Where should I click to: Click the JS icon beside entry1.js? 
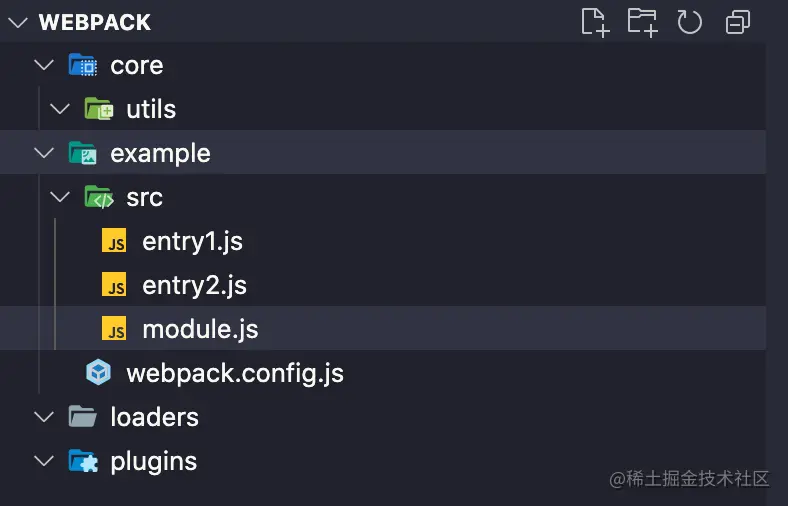[x=115, y=242]
